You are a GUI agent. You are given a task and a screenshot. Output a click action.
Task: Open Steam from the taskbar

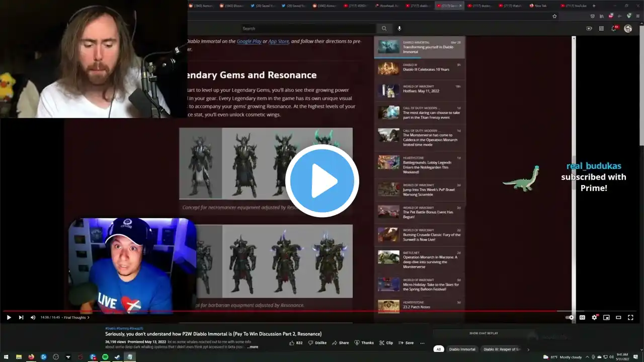(117, 357)
